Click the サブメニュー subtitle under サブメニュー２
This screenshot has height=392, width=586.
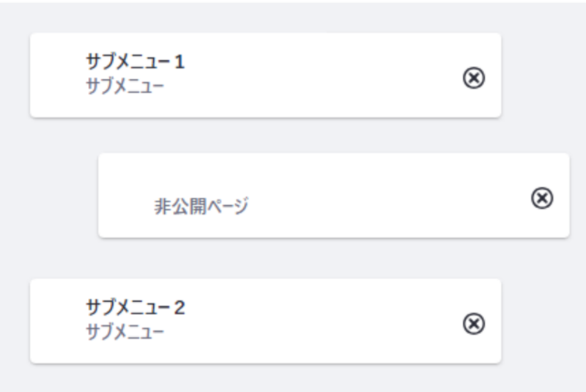(x=125, y=333)
